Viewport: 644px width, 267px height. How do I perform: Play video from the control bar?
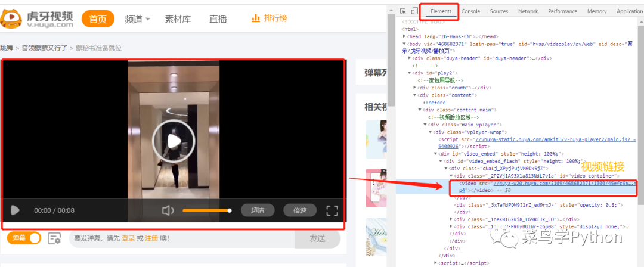(x=15, y=211)
